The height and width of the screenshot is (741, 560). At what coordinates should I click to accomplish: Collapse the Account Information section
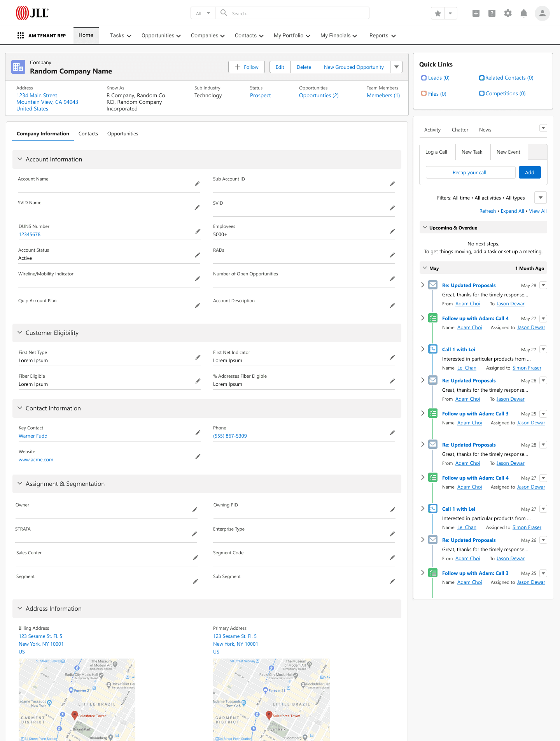tap(20, 159)
